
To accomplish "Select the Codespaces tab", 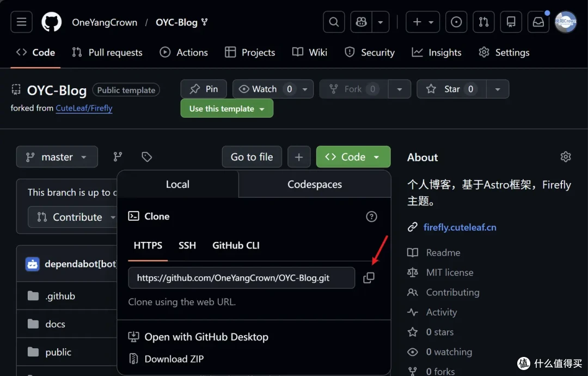I will [x=315, y=184].
